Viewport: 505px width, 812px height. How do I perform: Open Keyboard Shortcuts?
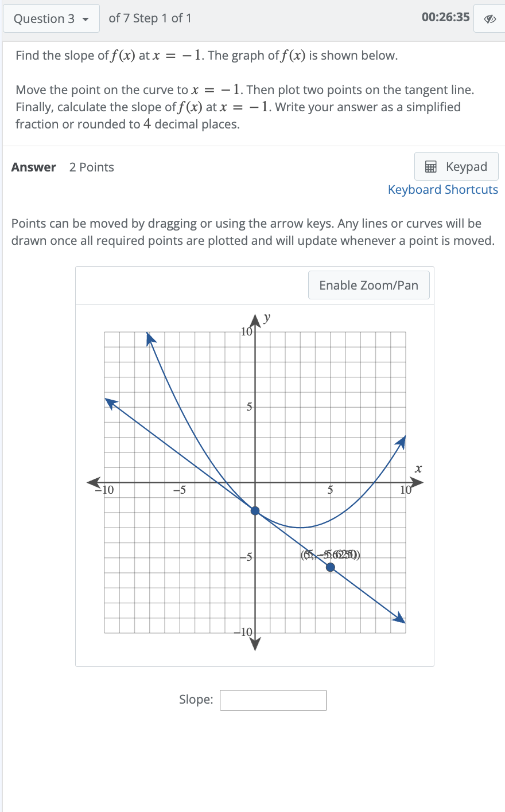442,189
